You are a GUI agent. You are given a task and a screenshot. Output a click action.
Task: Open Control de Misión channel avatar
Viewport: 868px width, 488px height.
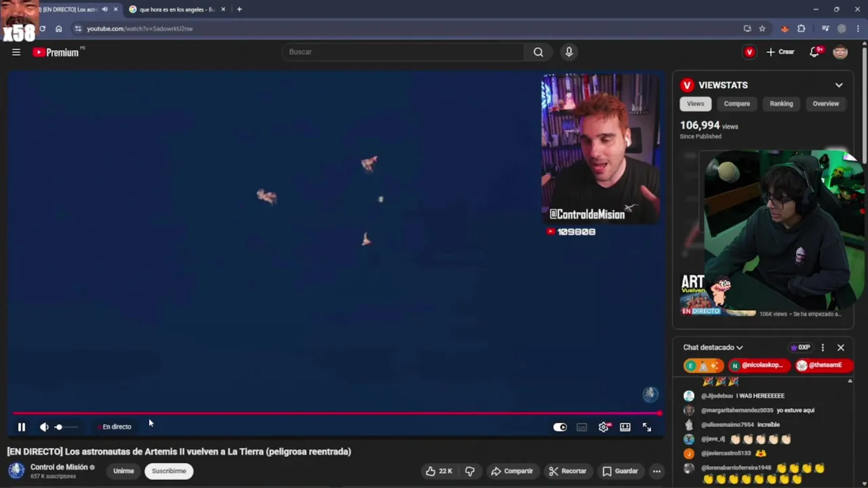click(x=16, y=470)
